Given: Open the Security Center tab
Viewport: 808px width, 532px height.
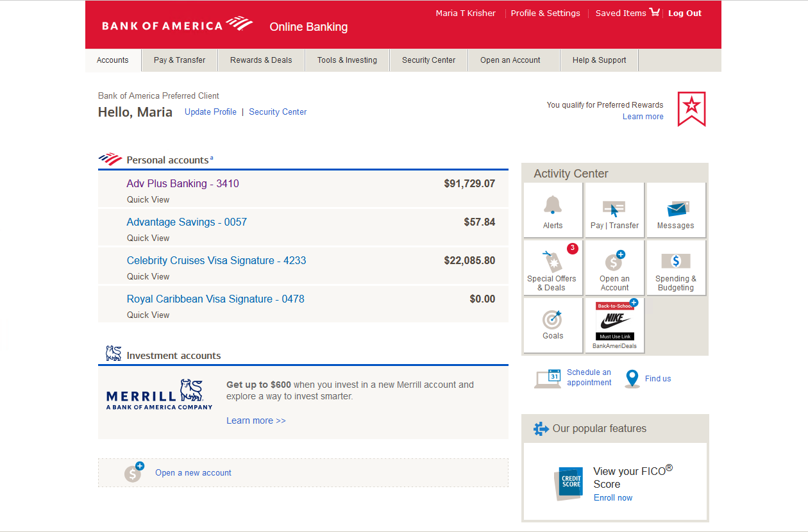Looking at the screenshot, I should (428, 60).
